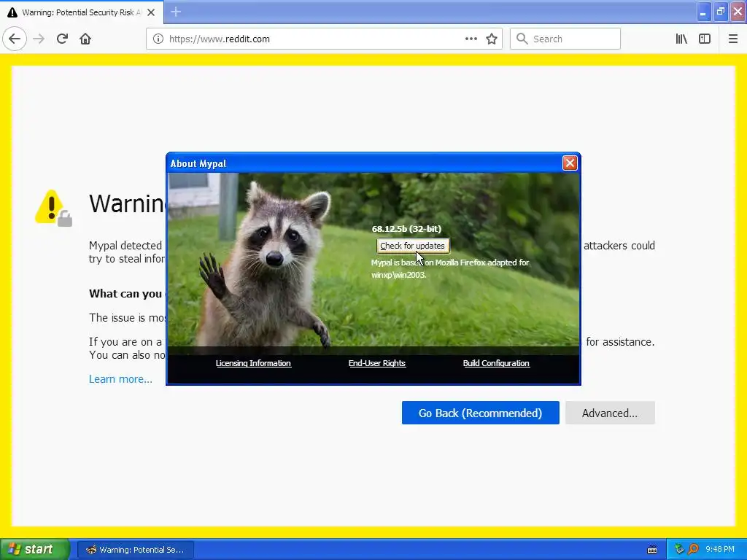Select Mypal taskbar window button
The height and width of the screenshot is (560, 747).
pos(135,550)
